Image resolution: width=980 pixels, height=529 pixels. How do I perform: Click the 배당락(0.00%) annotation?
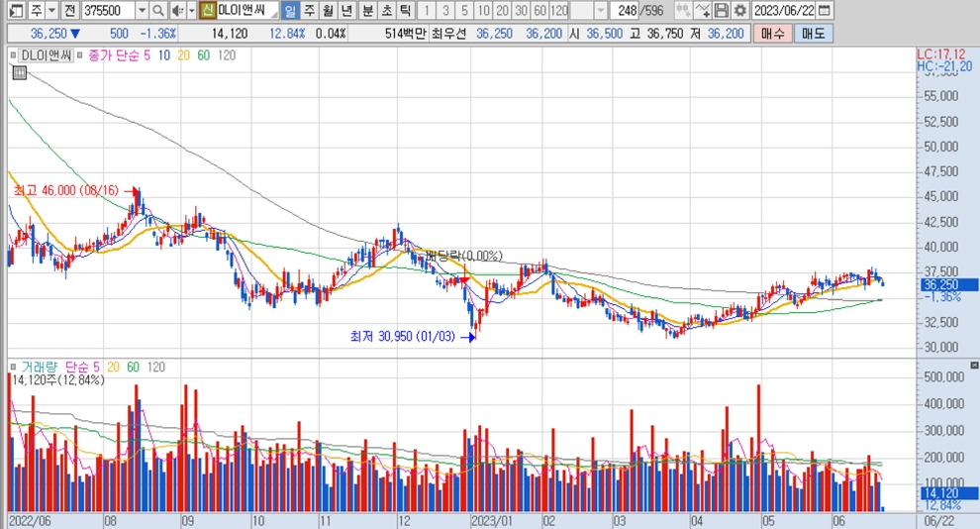[463, 256]
